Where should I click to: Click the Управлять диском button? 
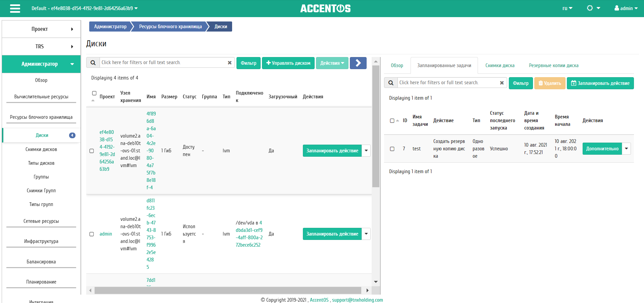coord(288,63)
